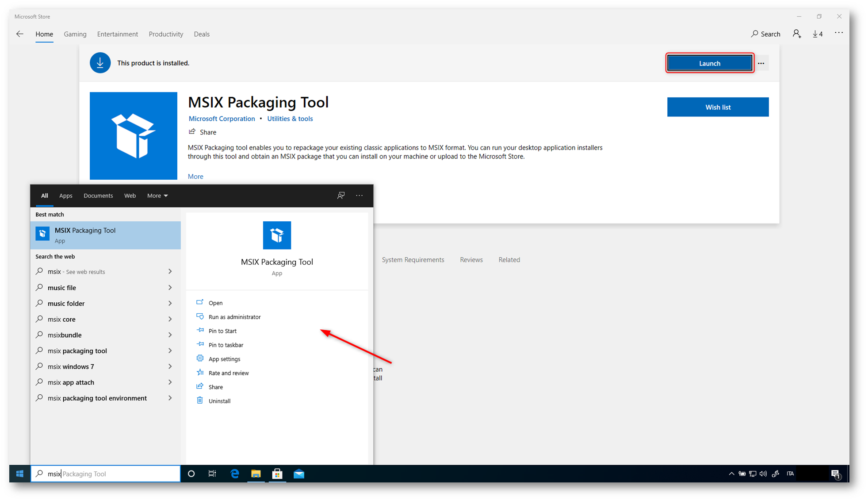Click MSIX Packaging Tool icon in preview pane
Image resolution: width=868 pixels, height=501 pixels.
[x=277, y=235]
